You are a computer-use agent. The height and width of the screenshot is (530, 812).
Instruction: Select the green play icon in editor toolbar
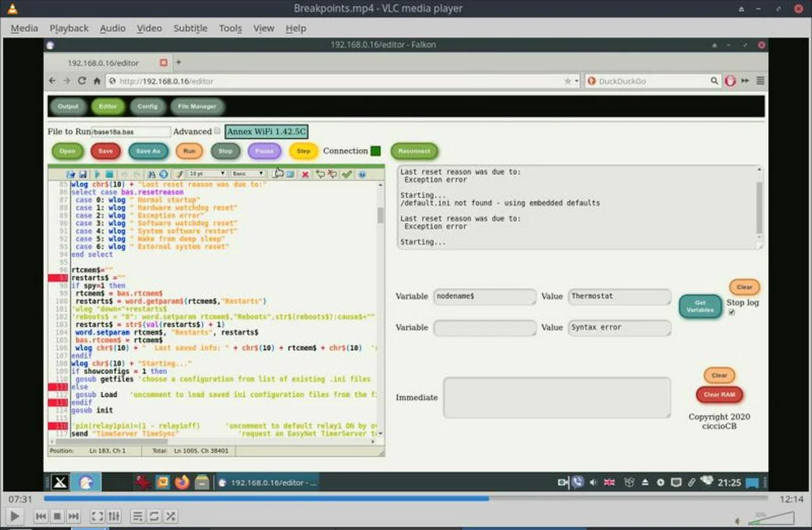98,174
